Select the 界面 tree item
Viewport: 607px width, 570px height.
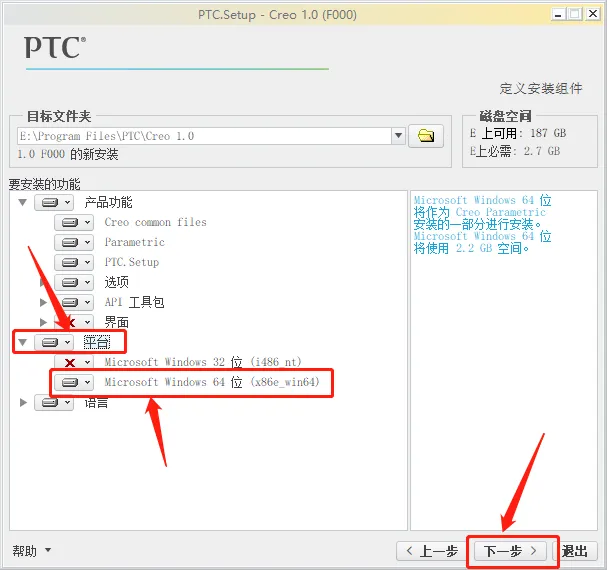pyautogui.click(x=117, y=322)
